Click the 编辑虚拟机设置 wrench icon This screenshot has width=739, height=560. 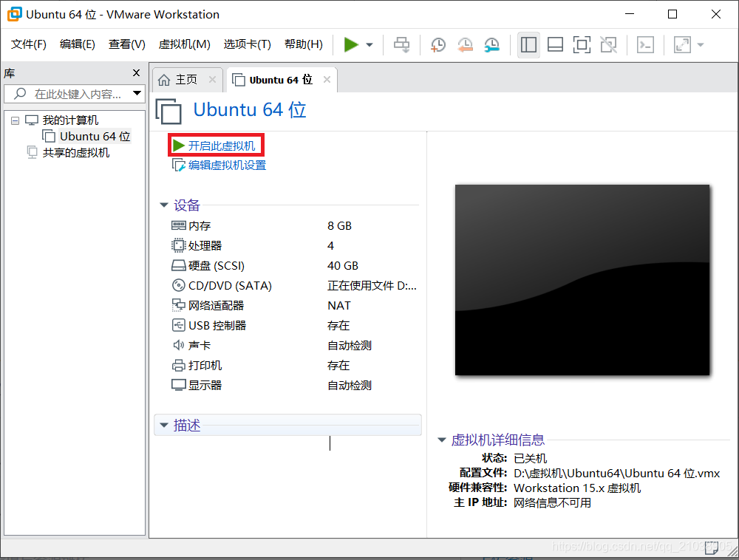click(x=179, y=165)
